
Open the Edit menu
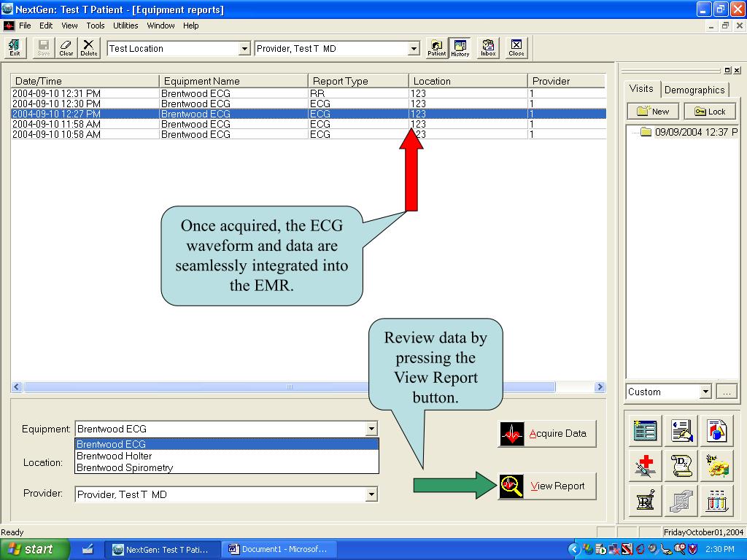46,26
